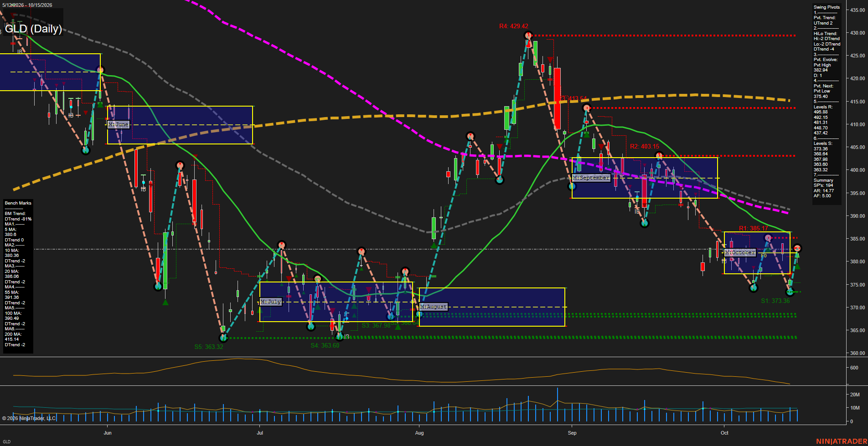This screenshot has width=868, height=446.
Task: Click the GLD (Daily) chart title
Action: click(x=33, y=29)
